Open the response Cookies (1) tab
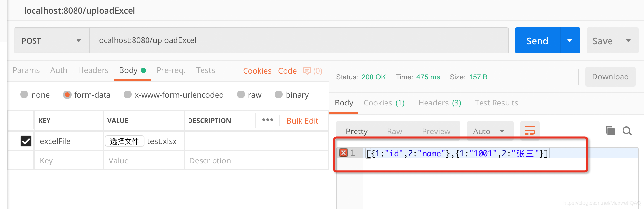The width and height of the screenshot is (644, 209). tap(384, 103)
